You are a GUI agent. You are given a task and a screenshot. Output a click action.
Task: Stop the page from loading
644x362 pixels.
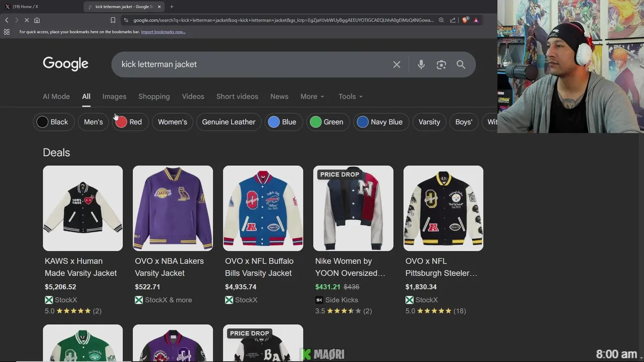tap(27, 20)
